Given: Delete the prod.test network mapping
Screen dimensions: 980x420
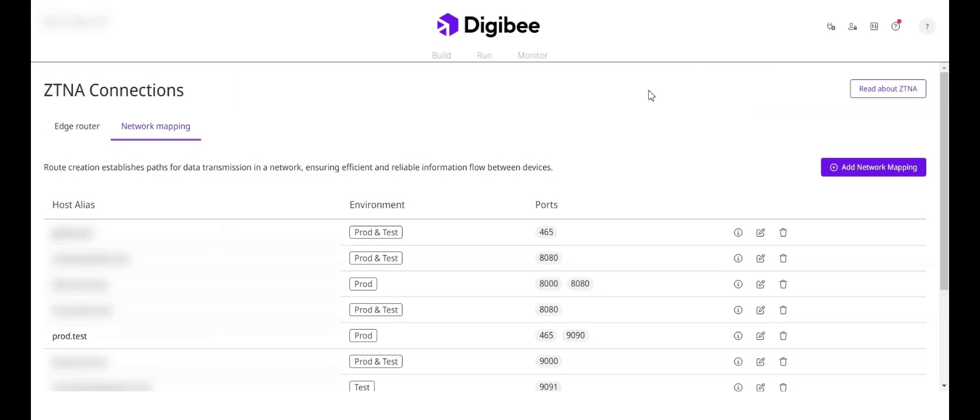Looking at the screenshot, I should (x=783, y=336).
